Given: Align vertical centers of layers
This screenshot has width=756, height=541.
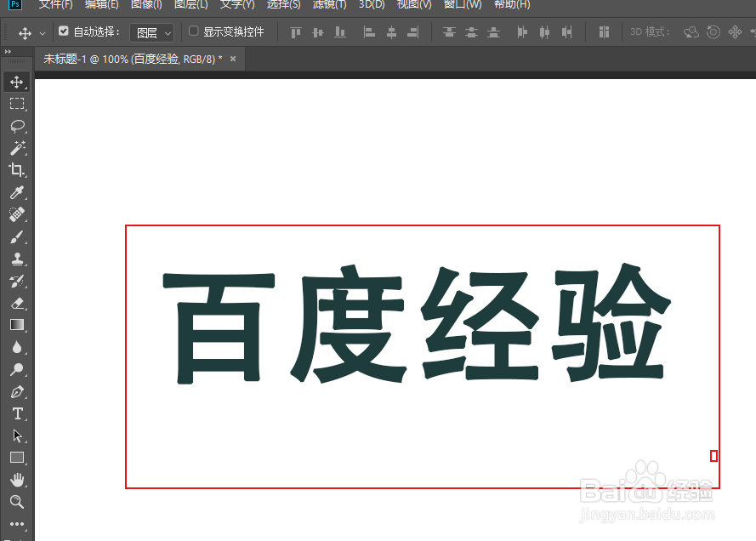Looking at the screenshot, I should pos(318,32).
